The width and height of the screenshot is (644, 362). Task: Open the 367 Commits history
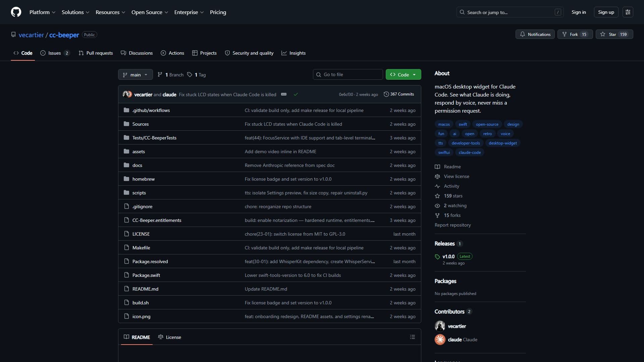pyautogui.click(x=399, y=94)
